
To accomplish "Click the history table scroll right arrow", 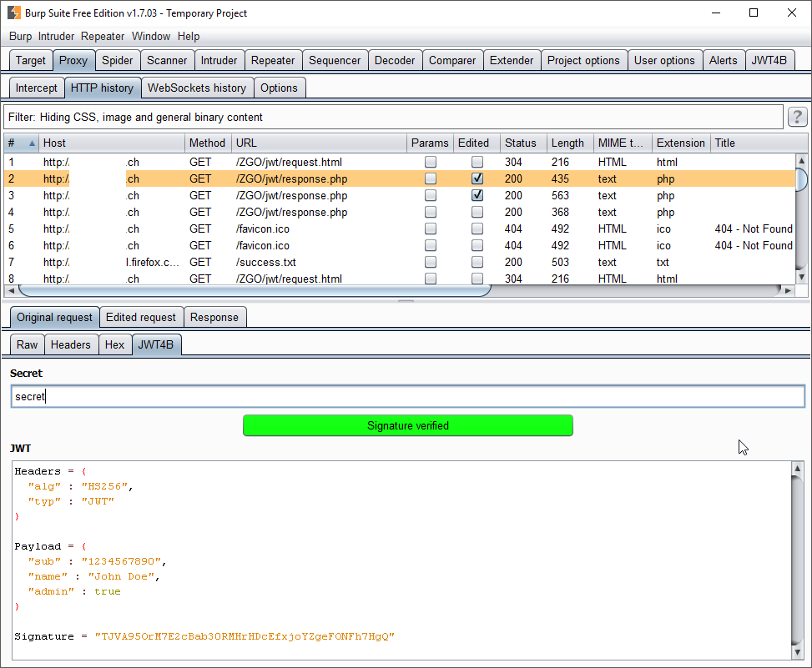I will point(788,291).
